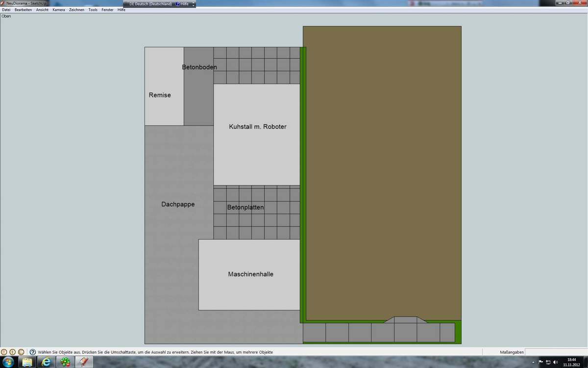
Task: Open the Zeichnen menu
Action: point(76,10)
